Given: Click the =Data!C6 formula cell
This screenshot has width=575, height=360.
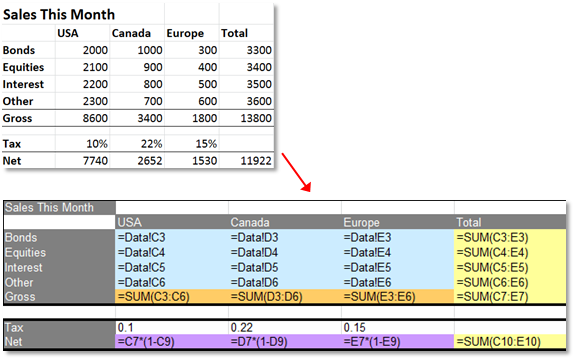Looking at the screenshot, I should click(x=172, y=283).
